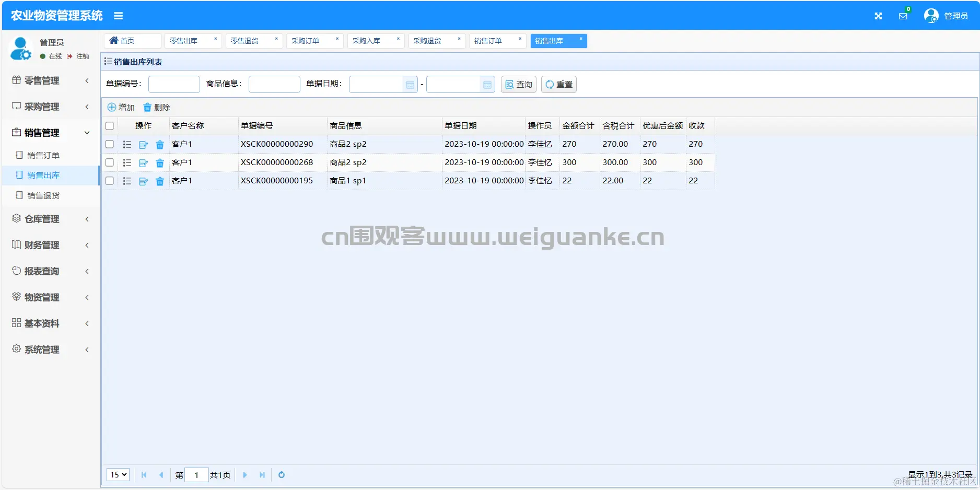Screen dimensions: 980x490
Task: Close the 零售出库 tab
Action: (215, 39)
